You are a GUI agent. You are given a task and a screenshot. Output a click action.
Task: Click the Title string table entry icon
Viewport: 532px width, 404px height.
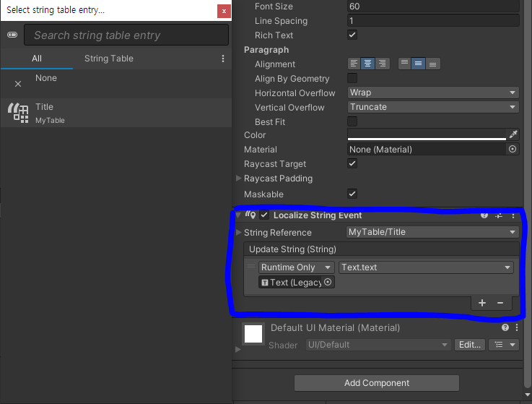(18, 113)
